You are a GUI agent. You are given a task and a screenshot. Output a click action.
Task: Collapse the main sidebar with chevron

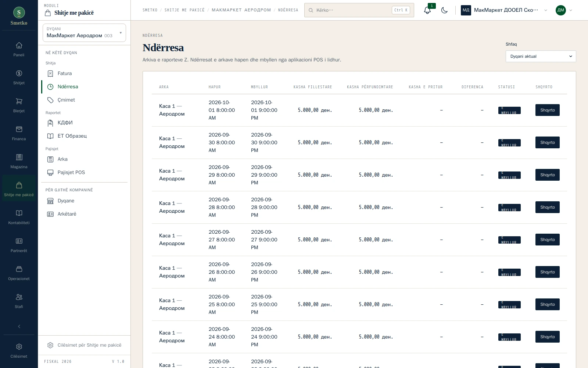click(x=19, y=326)
